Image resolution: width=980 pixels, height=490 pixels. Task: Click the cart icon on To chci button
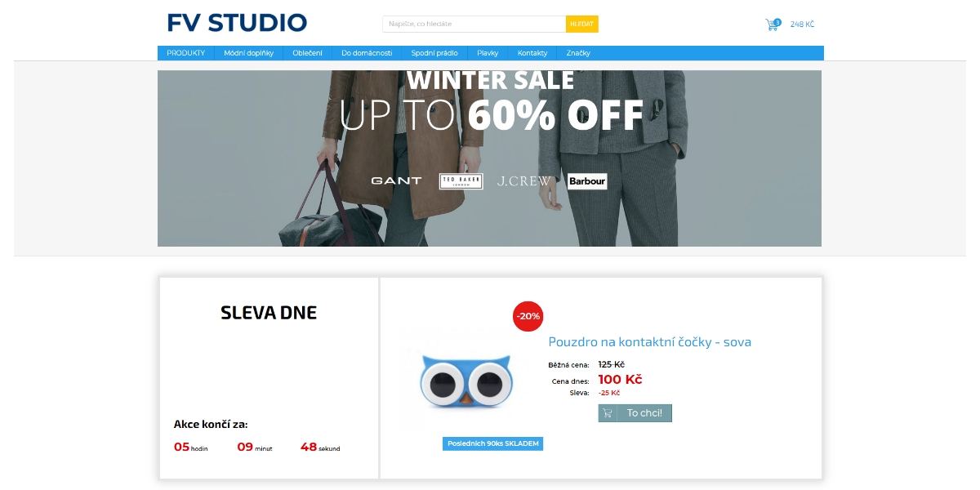(x=608, y=413)
